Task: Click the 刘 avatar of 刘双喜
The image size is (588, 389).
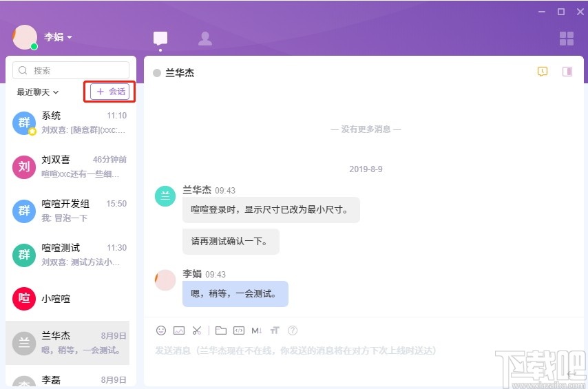Action: pos(24,167)
